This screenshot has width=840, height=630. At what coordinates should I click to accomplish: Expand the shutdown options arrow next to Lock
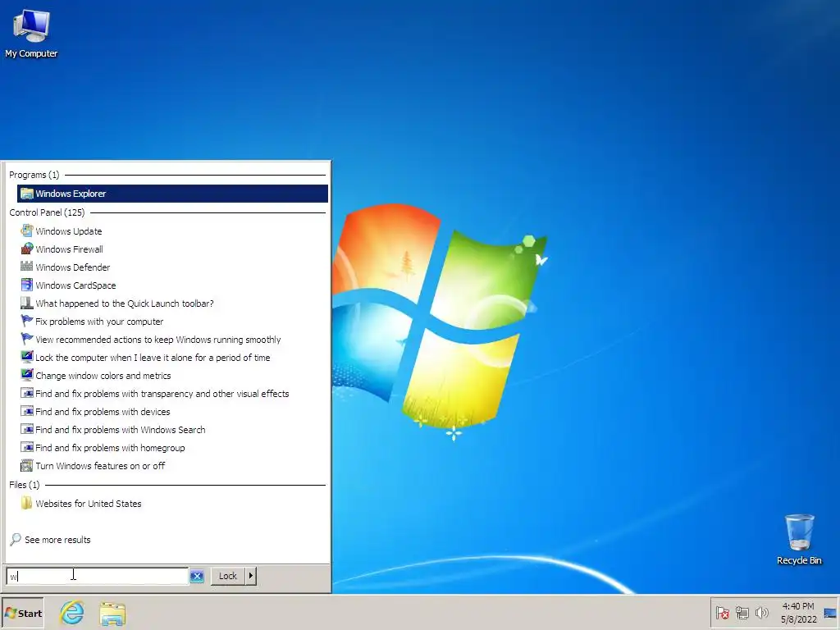coord(251,576)
